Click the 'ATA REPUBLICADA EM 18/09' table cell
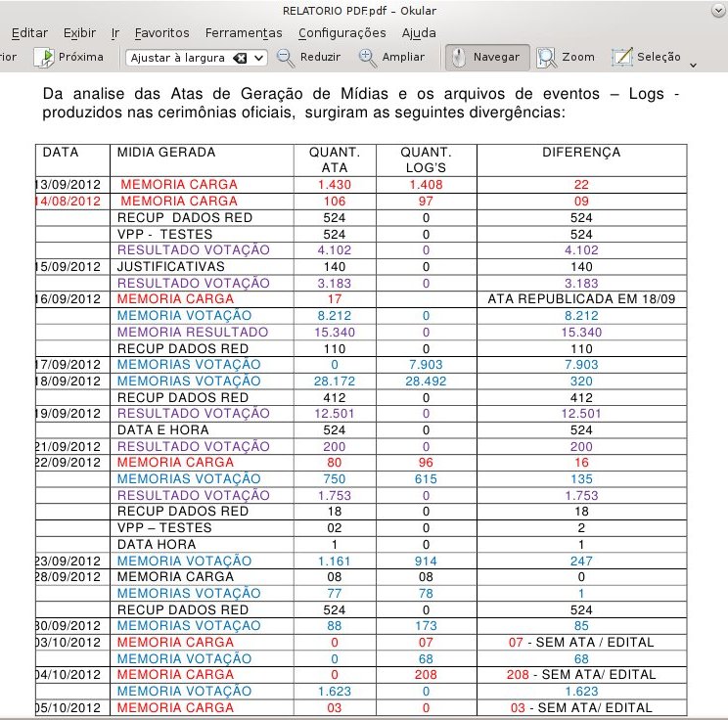 [x=580, y=298]
